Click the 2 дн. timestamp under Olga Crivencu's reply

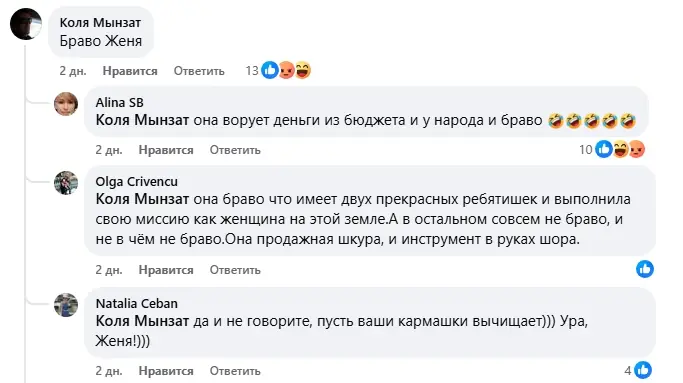coord(109,270)
